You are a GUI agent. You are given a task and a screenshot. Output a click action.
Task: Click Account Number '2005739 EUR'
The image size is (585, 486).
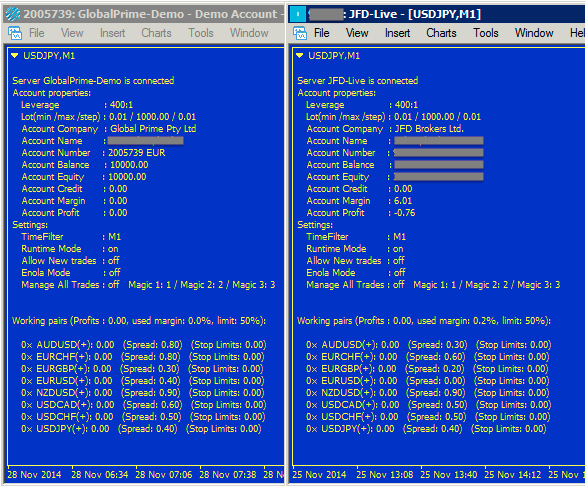coord(137,153)
